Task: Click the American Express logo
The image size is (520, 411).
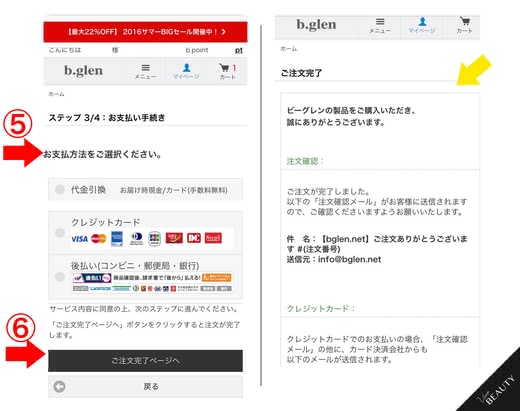Action: click(117, 238)
